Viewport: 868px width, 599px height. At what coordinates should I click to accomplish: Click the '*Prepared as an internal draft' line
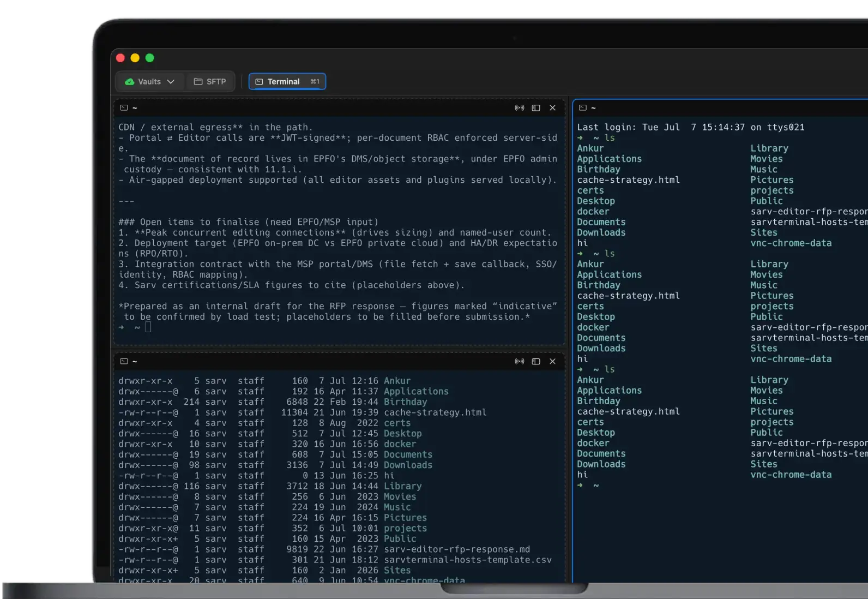point(337,307)
